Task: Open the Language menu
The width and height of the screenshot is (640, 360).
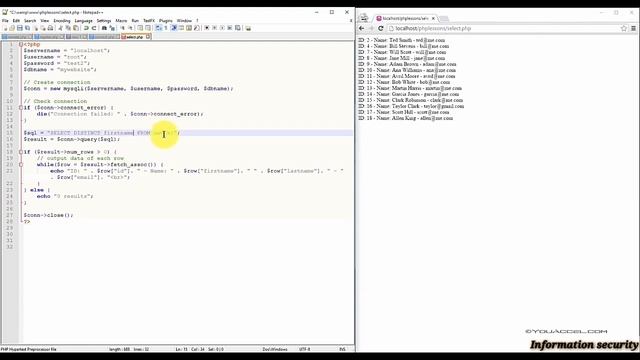Action: (x=84, y=20)
